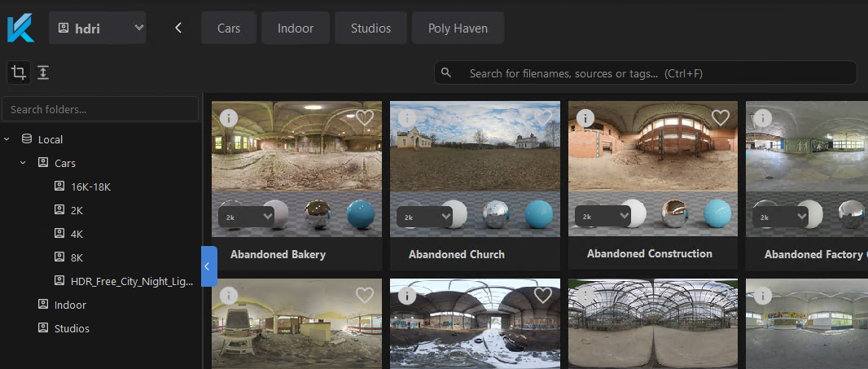Open info for Abandoned Construction

[585, 118]
